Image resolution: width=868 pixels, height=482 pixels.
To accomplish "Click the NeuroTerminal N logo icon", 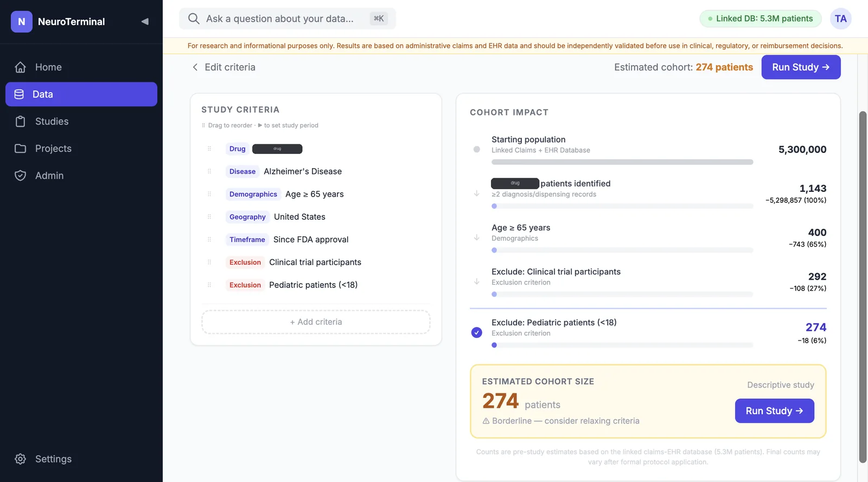I will point(22,22).
